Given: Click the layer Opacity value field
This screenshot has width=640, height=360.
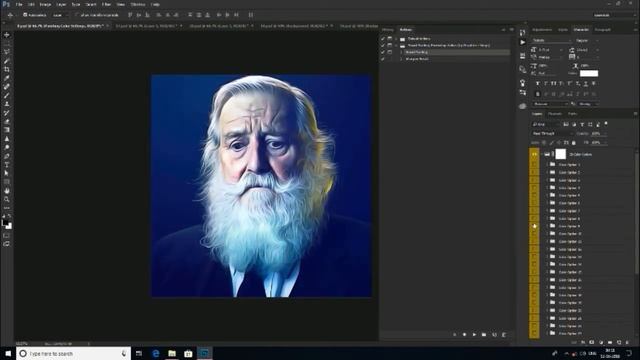Looking at the screenshot, I should pyautogui.click(x=597, y=133).
